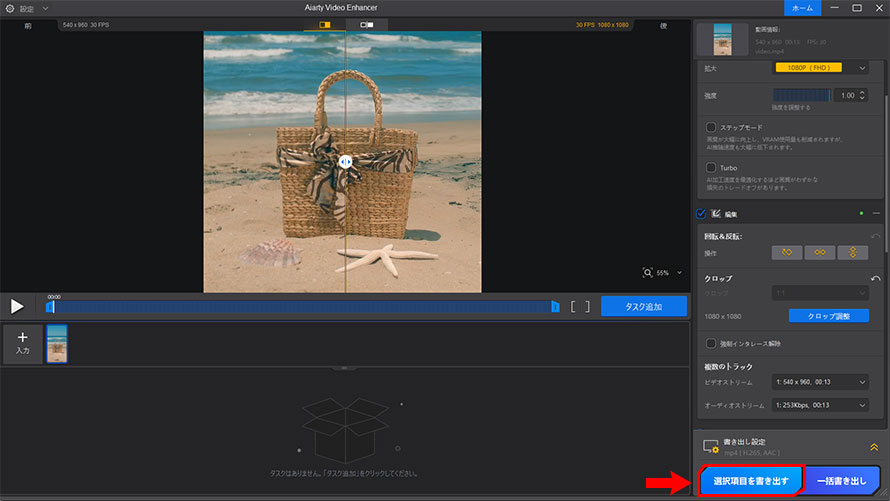Click the compare divider handle in preview

pos(345,162)
